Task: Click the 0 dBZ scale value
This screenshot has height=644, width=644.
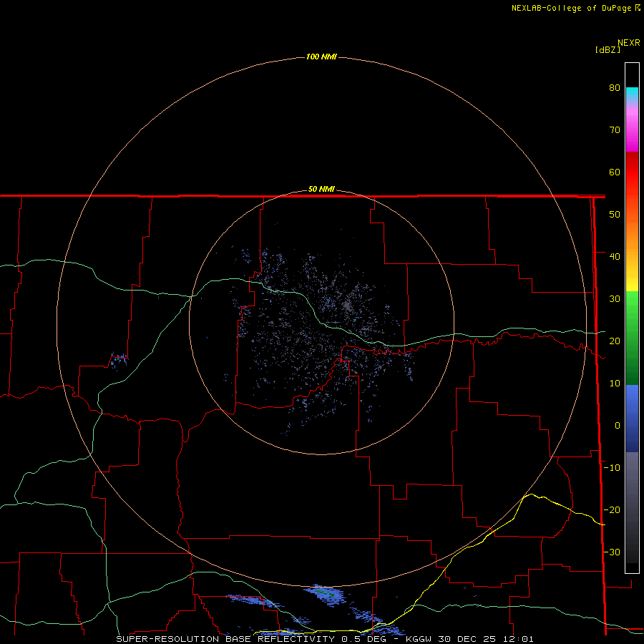Action: [618, 426]
